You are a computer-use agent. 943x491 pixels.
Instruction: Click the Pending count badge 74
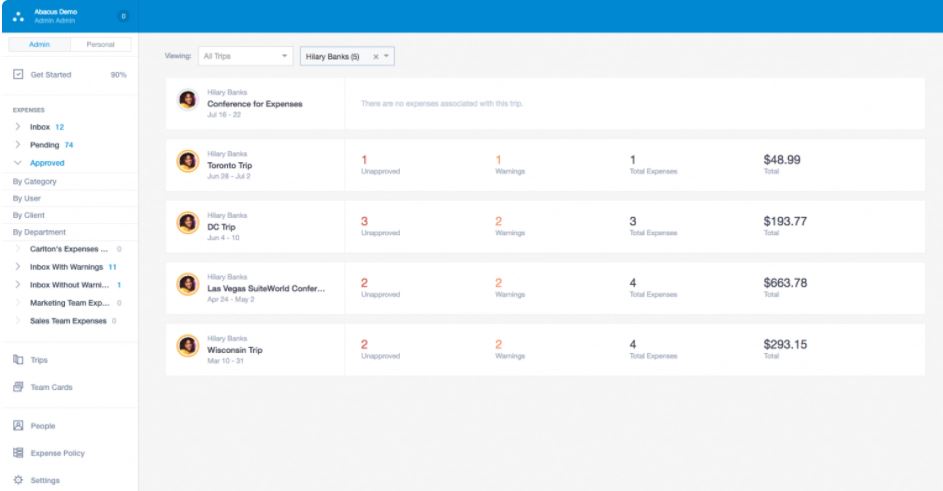click(x=69, y=145)
